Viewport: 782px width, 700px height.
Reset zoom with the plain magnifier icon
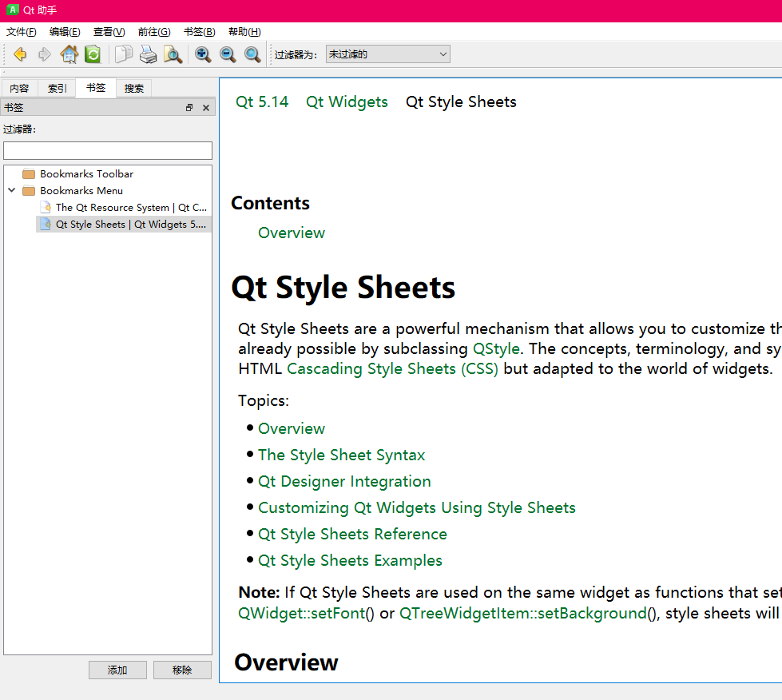252,54
